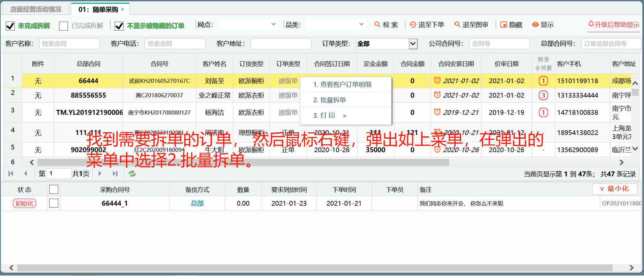The width and height of the screenshot is (644, 276).
Task: Click the bell icon for 升级后帮助提示
Action: point(591,24)
